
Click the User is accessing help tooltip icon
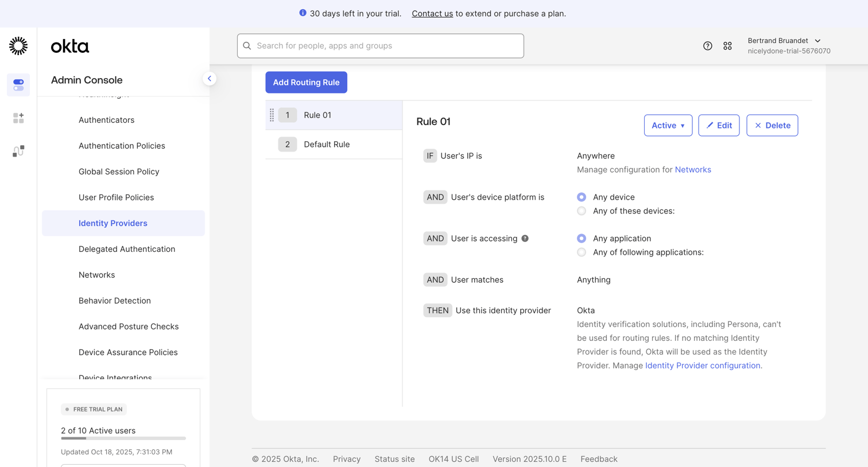click(525, 238)
